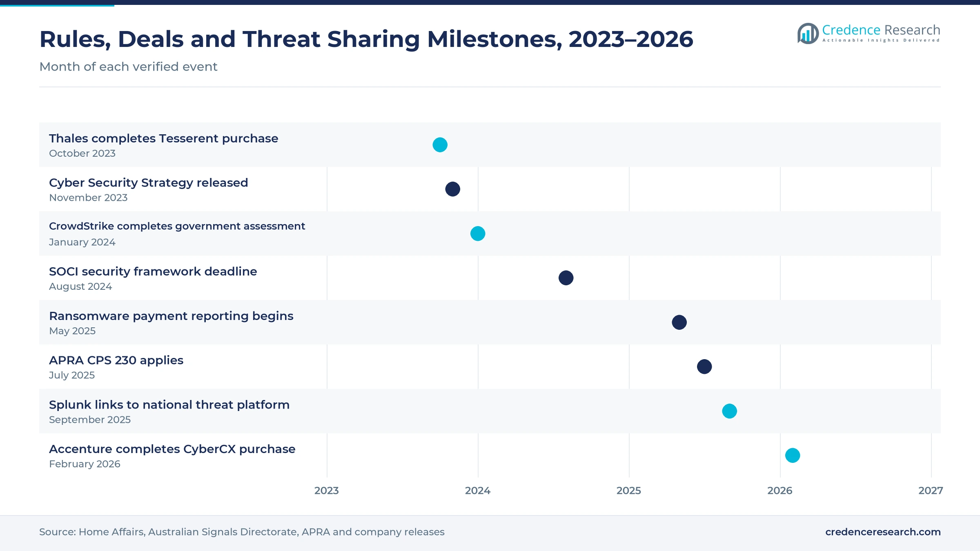This screenshot has width=980, height=551.
Task: Click the 2024 axis label
Action: (x=478, y=491)
